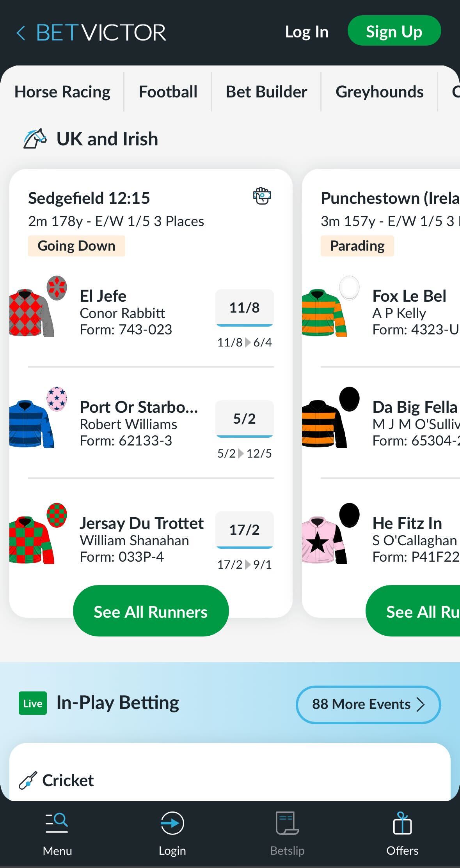Click the 11/8 odds button for El Jefe
Screen dimensions: 460x868
coord(244,308)
